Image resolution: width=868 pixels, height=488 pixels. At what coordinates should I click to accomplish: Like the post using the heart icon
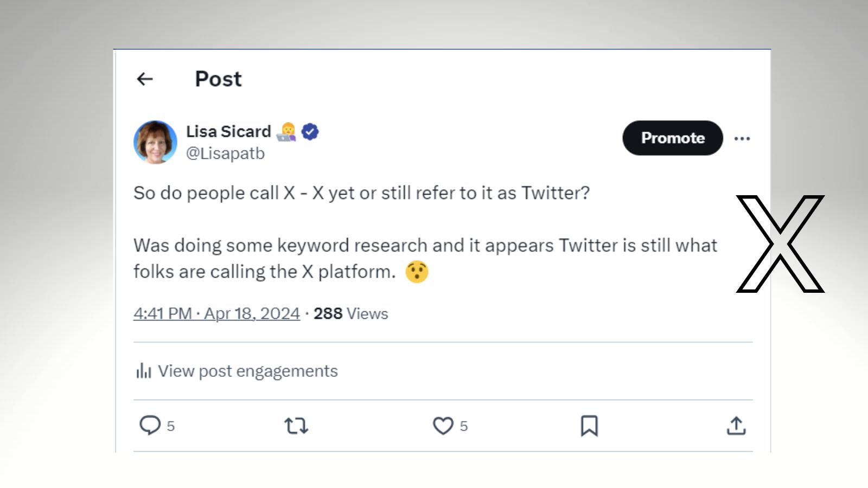444,427
